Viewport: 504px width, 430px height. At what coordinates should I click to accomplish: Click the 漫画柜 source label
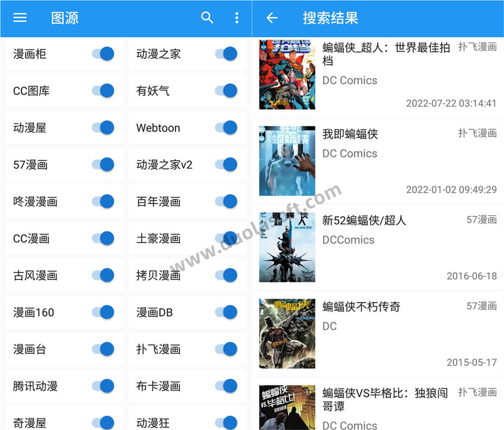coord(30,54)
